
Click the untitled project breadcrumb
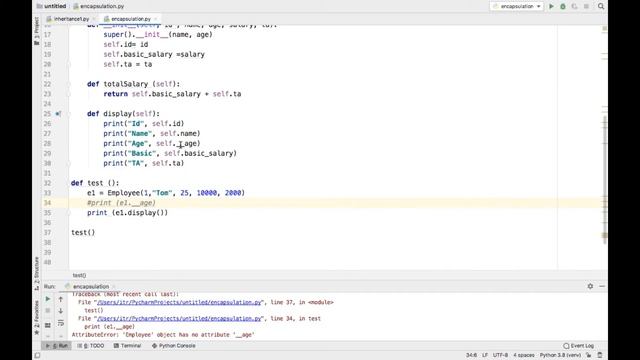tap(51, 6)
